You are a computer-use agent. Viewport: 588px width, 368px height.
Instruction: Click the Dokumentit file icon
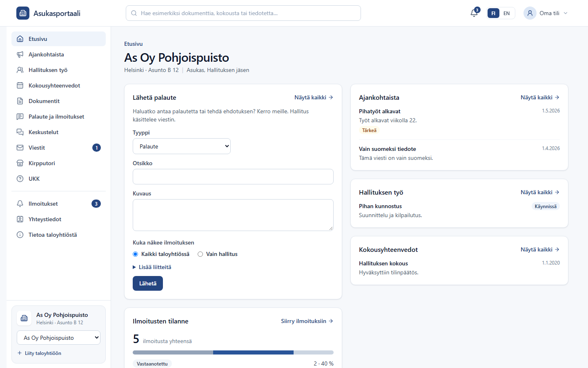point(20,101)
